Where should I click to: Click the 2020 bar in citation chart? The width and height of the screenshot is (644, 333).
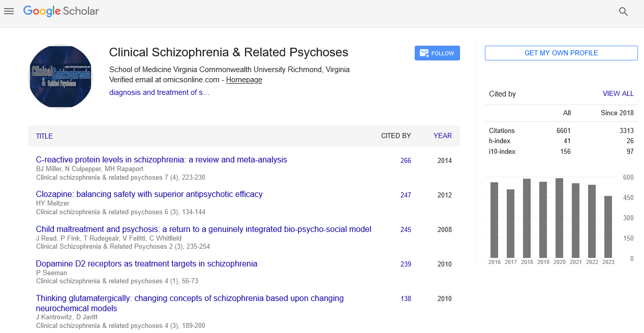559,218
